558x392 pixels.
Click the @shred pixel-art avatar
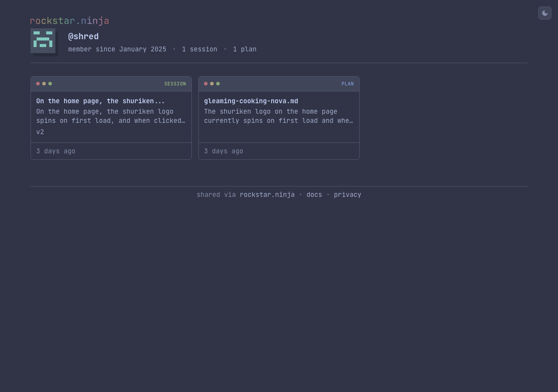click(x=43, y=41)
